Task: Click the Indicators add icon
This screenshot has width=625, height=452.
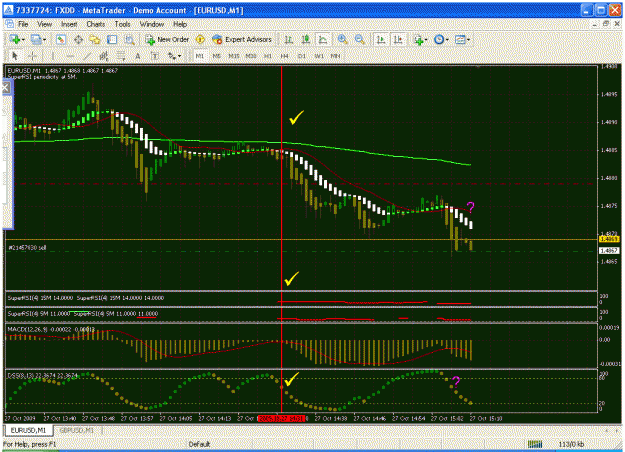Action: pos(418,39)
